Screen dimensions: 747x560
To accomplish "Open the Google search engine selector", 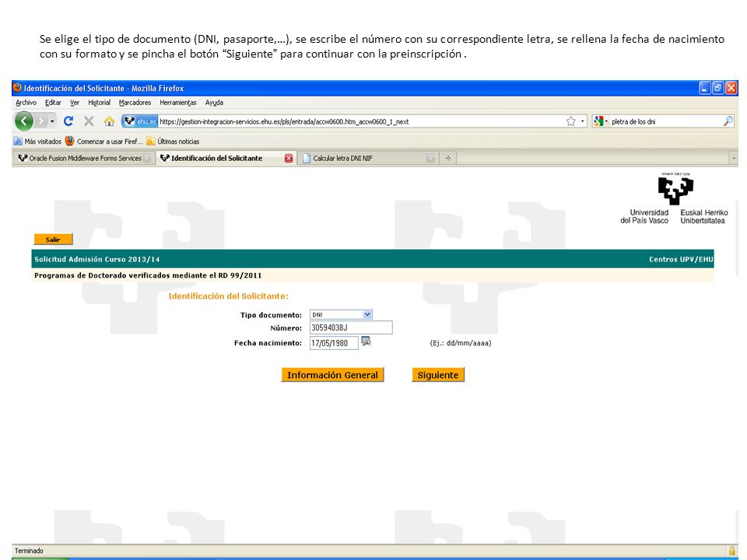I will coord(600,121).
